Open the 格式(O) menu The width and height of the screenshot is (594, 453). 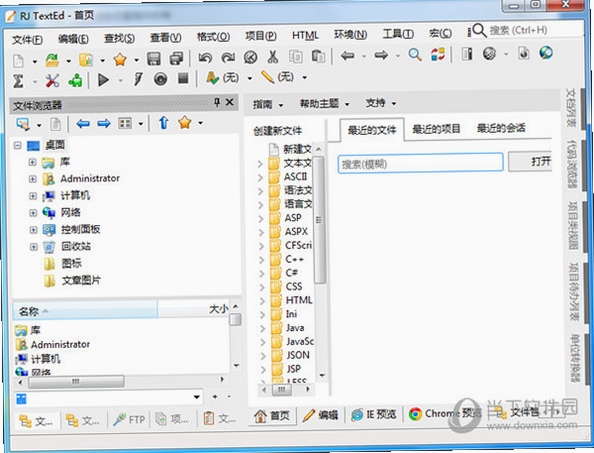[x=213, y=37]
